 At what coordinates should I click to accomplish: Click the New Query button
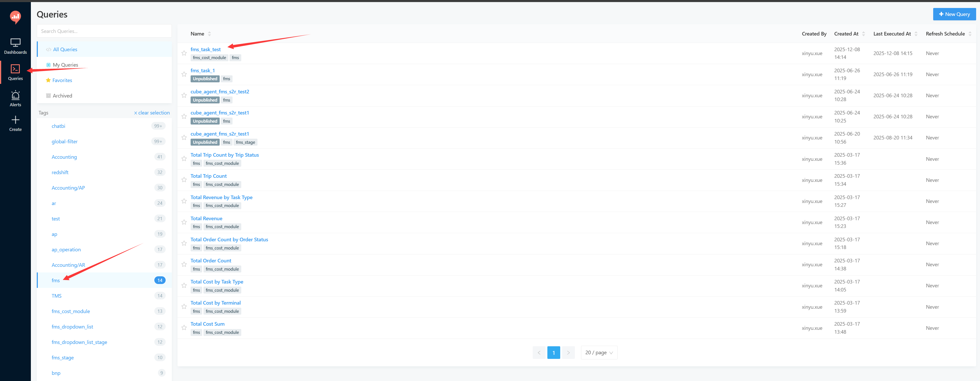click(x=954, y=14)
